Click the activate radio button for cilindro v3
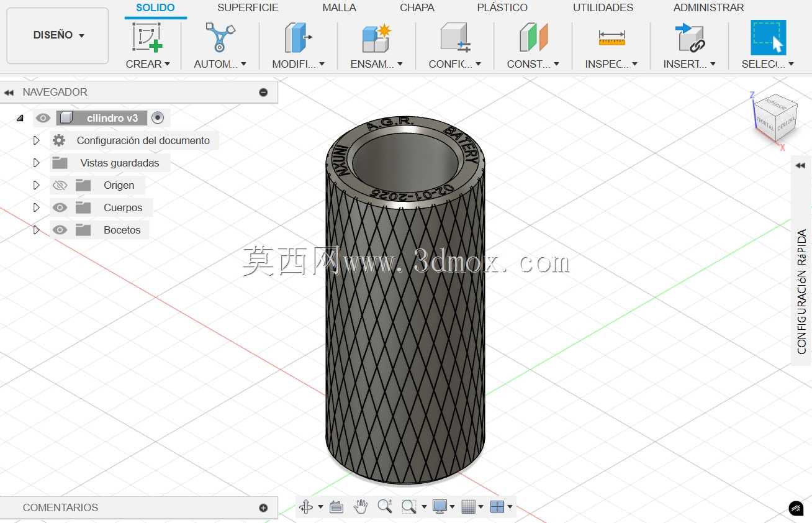This screenshot has width=812, height=523. pyautogui.click(x=158, y=118)
